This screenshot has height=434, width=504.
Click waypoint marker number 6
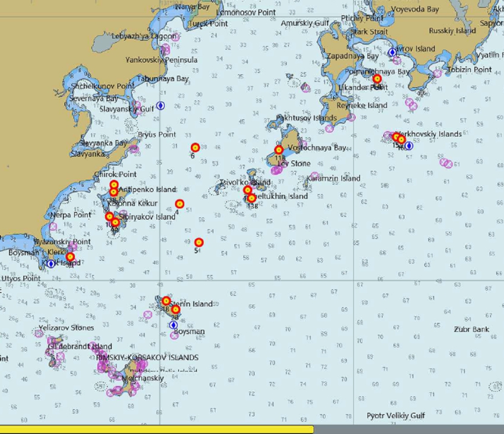pyautogui.click(x=195, y=148)
